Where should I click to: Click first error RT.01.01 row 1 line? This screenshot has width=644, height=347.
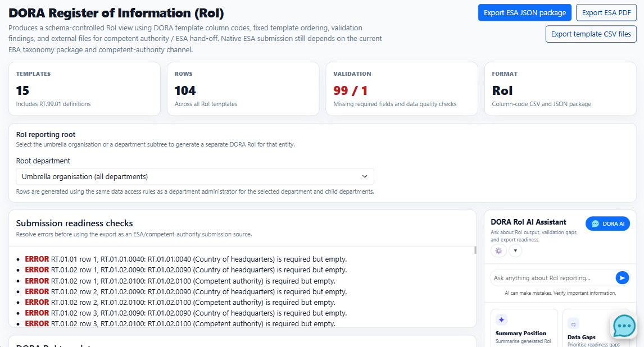pos(185,259)
